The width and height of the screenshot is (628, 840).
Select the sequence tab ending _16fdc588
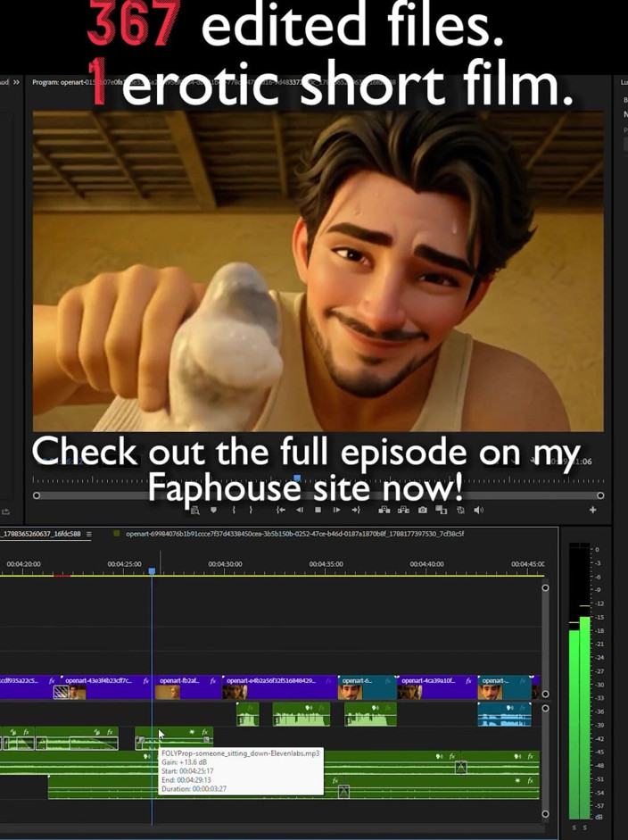coord(40,534)
